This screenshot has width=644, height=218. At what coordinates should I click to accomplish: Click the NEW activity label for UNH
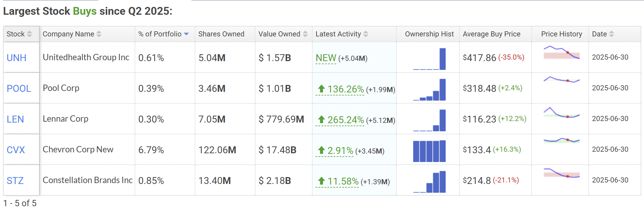(326, 58)
